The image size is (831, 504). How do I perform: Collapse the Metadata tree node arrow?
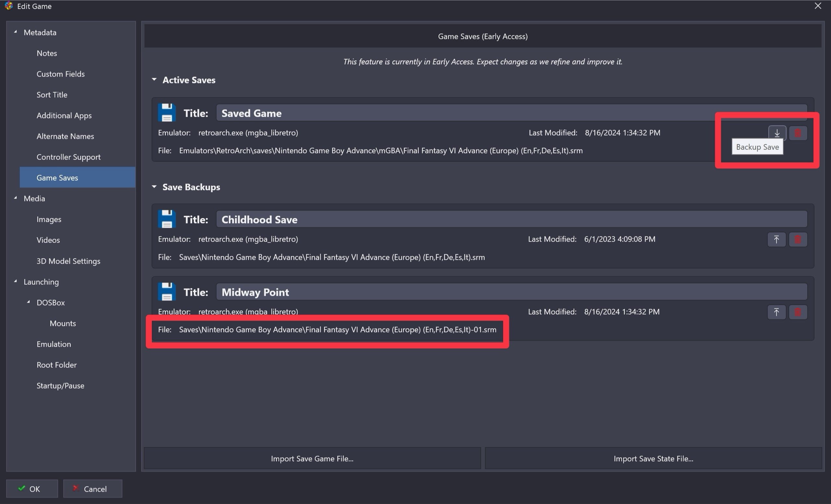coord(15,32)
